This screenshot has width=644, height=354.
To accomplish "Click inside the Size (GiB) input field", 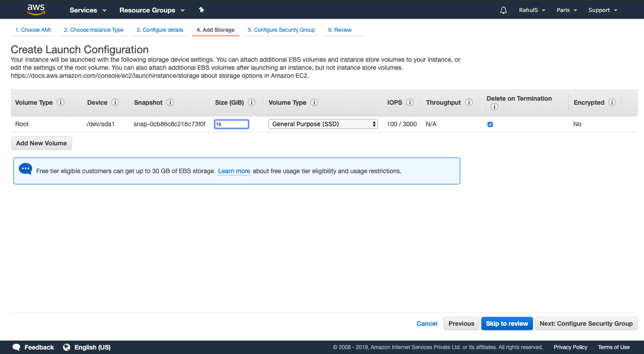I will (231, 124).
